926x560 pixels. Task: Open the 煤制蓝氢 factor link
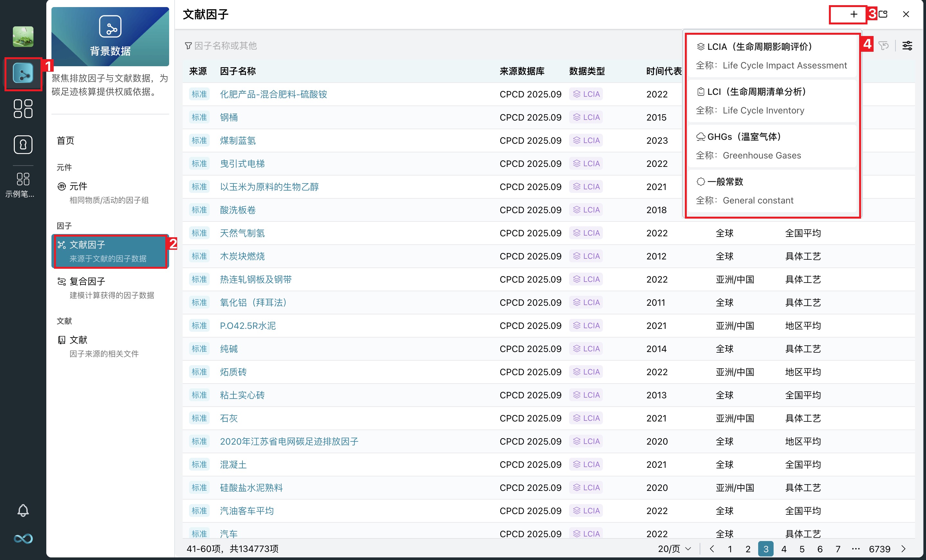(238, 140)
